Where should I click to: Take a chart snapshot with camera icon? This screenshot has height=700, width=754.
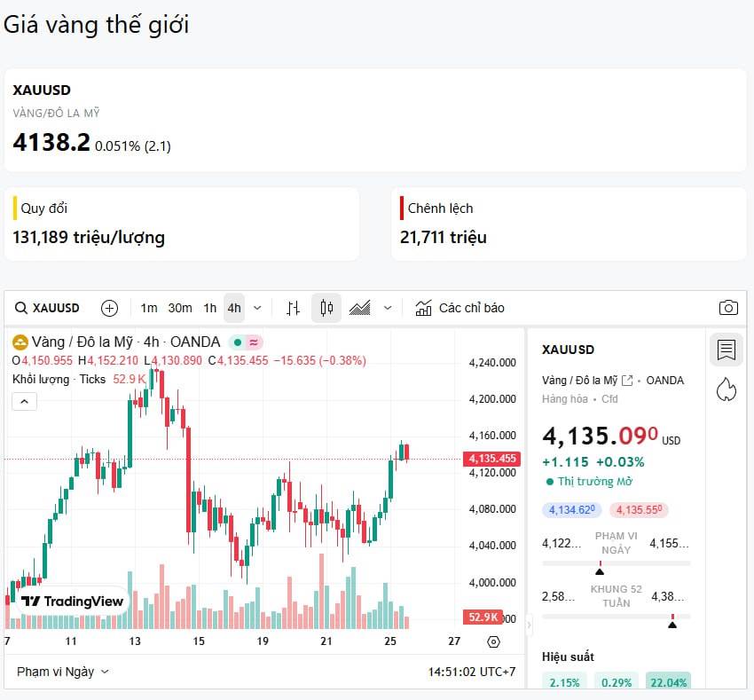(x=728, y=308)
